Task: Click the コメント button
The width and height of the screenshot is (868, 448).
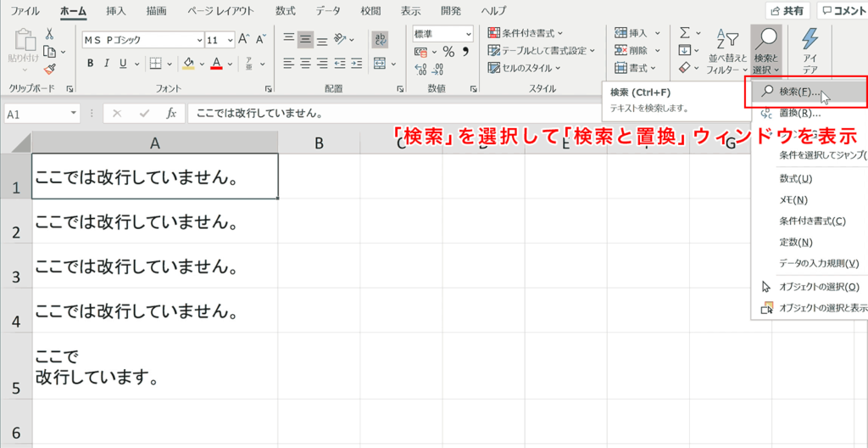Action: [842, 10]
